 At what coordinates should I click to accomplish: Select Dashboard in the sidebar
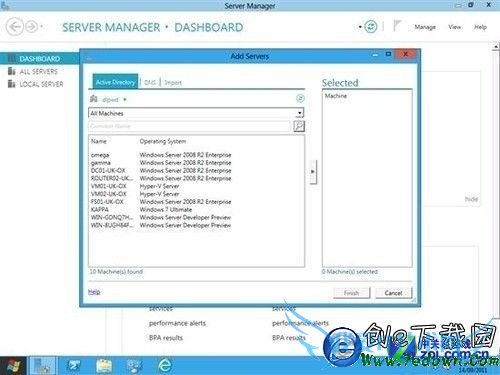pyautogui.click(x=40, y=59)
